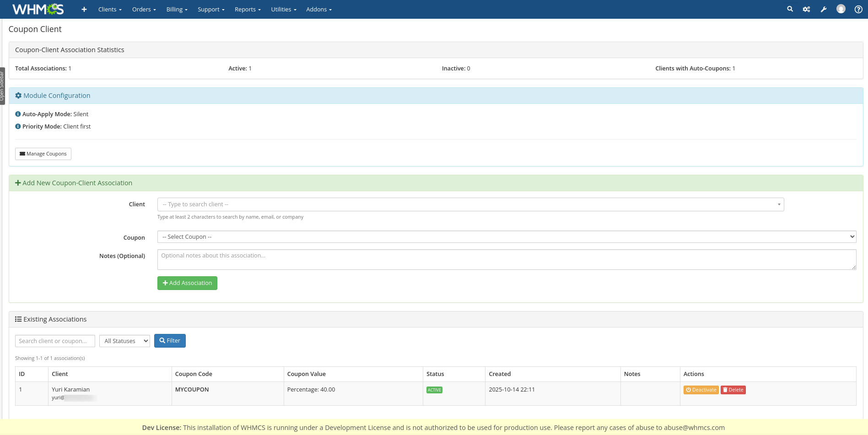
Task: Click the Notes optional text area
Action: pyautogui.click(x=507, y=259)
